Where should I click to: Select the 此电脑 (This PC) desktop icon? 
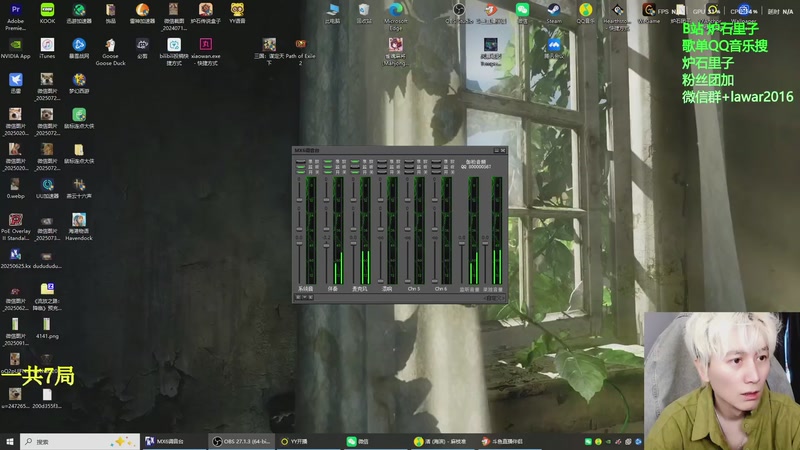tap(332, 10)
